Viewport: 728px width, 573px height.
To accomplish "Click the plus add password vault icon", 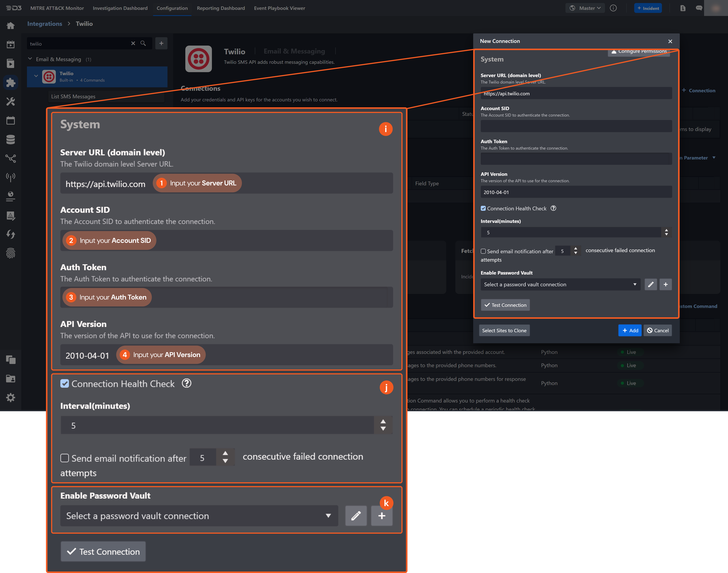I will point(666,284).
